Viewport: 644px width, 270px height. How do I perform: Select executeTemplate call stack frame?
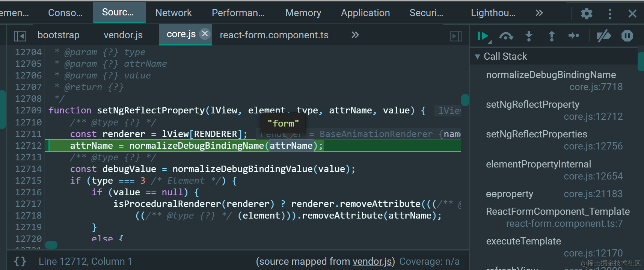pos(554,247)
